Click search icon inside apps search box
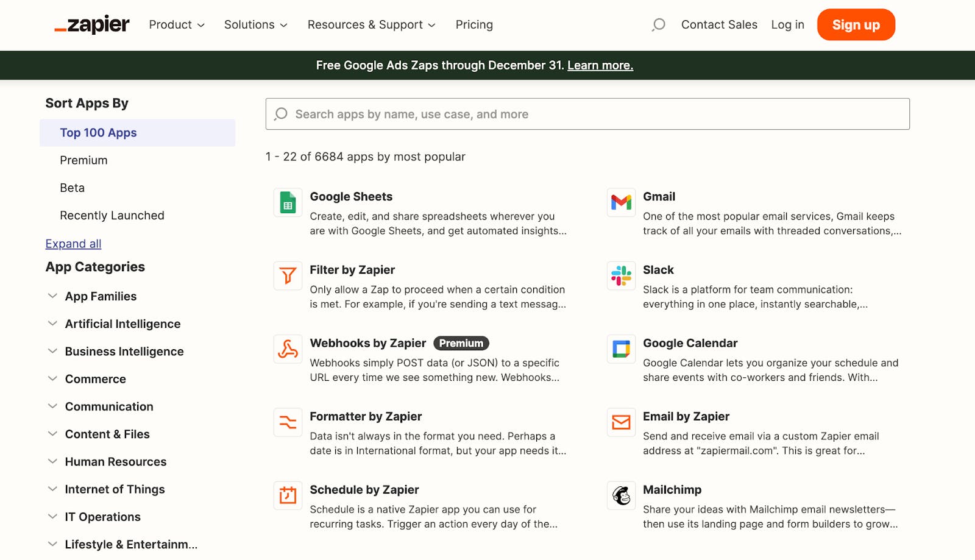975x560 pixels. pyautogui.click(x=281, y=114)
